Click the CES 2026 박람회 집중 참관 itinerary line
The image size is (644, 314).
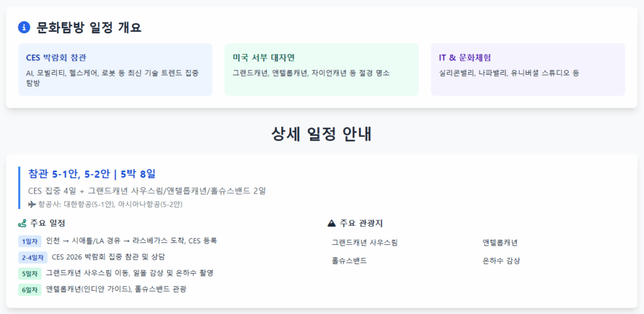coord(108,257)
